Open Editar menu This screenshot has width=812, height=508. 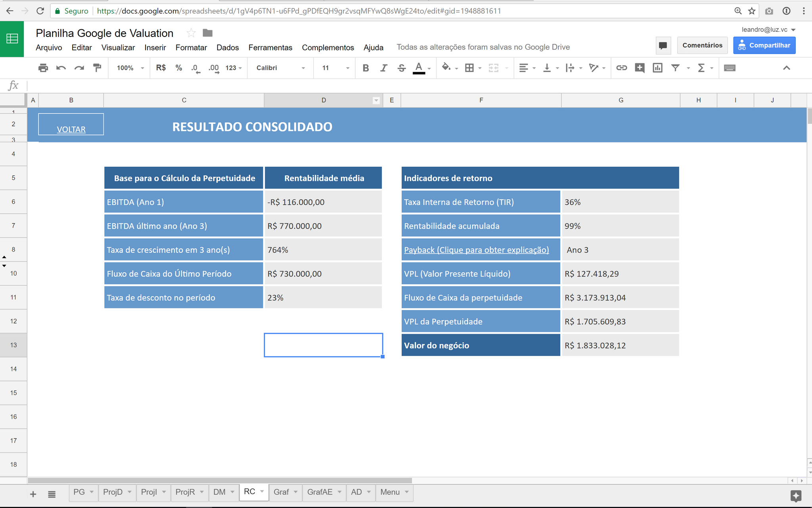click(x=82, y=47)
